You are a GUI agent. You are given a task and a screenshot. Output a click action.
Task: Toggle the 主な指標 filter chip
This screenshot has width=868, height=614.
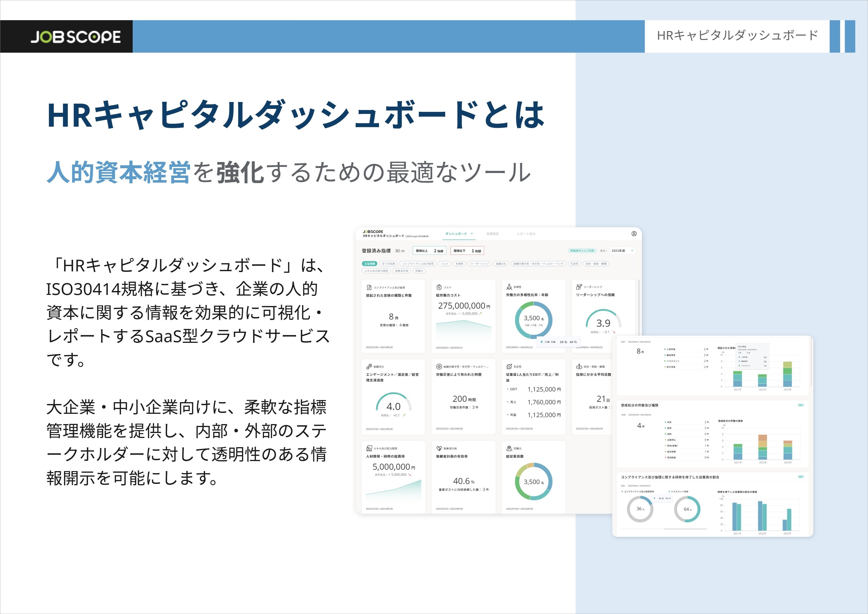tap(369, 264)
